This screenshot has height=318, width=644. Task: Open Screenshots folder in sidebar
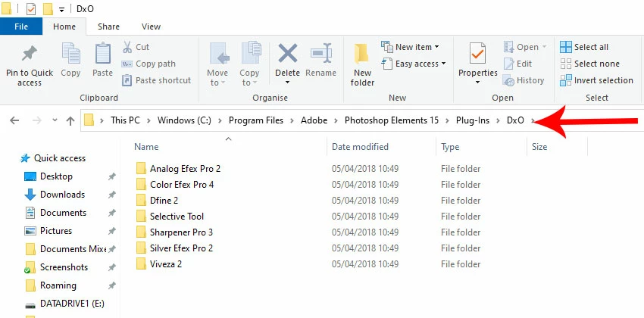click(x=56, y=267)
